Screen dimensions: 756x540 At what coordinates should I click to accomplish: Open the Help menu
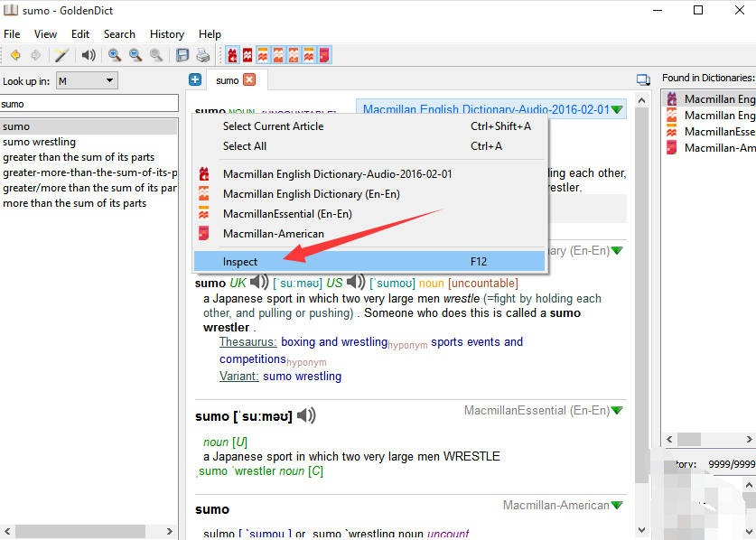210,34
